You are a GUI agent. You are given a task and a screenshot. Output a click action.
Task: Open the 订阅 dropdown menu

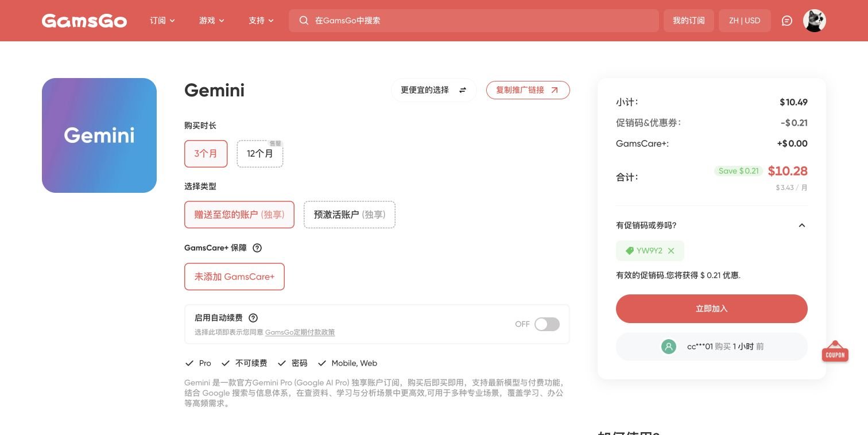click(x=162, y=21)
